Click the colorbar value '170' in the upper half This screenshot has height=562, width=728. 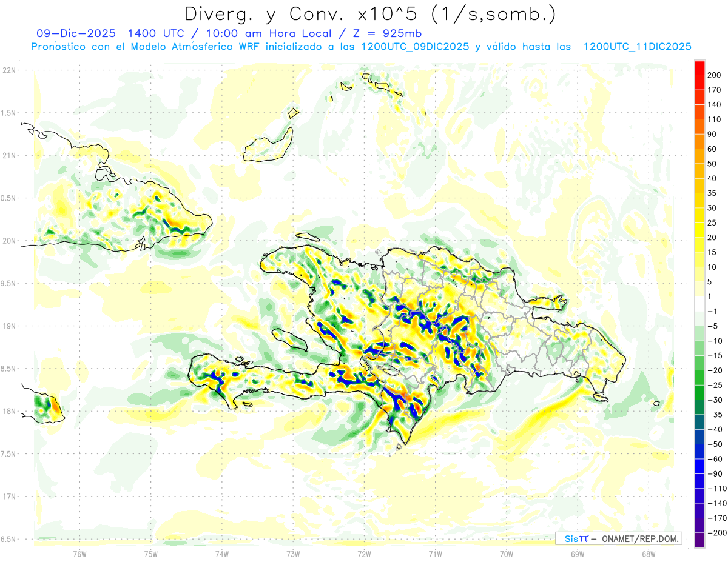pyautogui.click(x=715, y=90)
